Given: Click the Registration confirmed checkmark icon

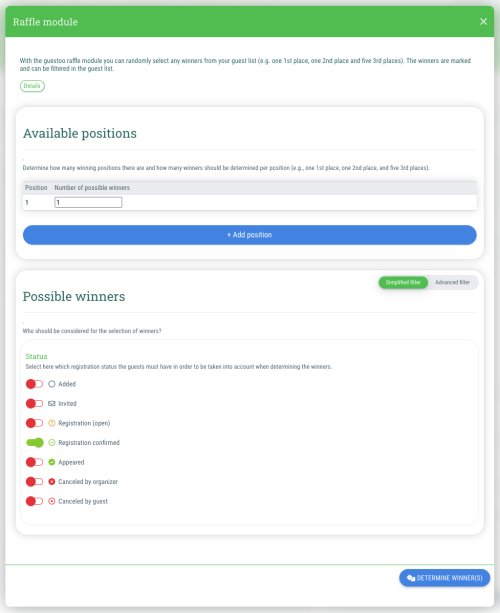Looking at the screenshot, I should [x=52, y=443].
